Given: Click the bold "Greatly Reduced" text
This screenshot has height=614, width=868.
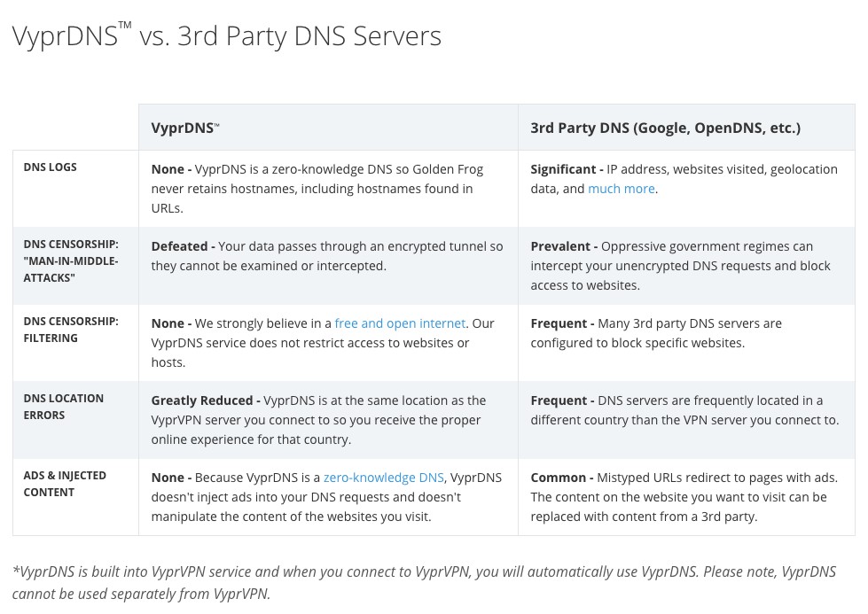Looking at the screenshot, I should (x=201, y=400).
